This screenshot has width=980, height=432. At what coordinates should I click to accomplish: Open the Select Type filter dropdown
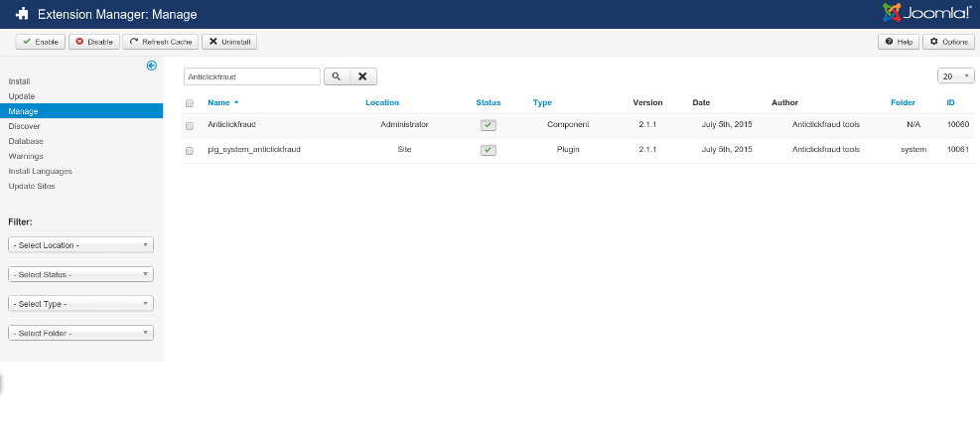80,304
